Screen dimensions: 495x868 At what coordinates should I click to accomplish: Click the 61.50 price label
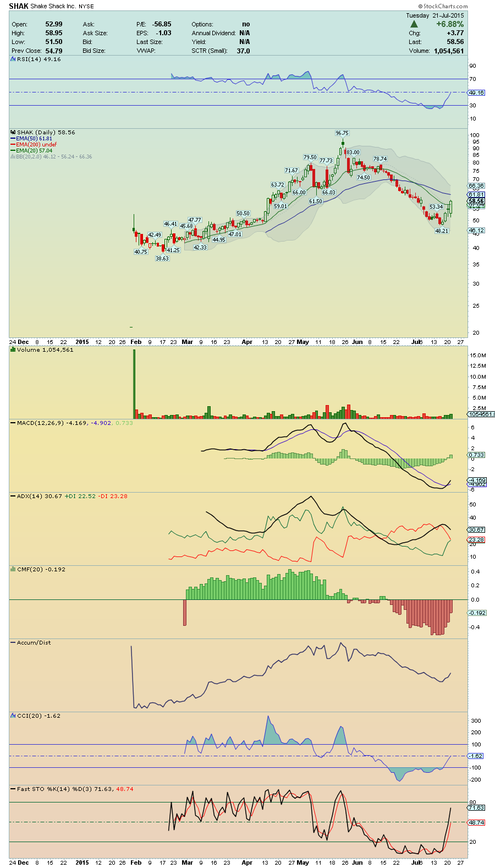tap(316, 201)
